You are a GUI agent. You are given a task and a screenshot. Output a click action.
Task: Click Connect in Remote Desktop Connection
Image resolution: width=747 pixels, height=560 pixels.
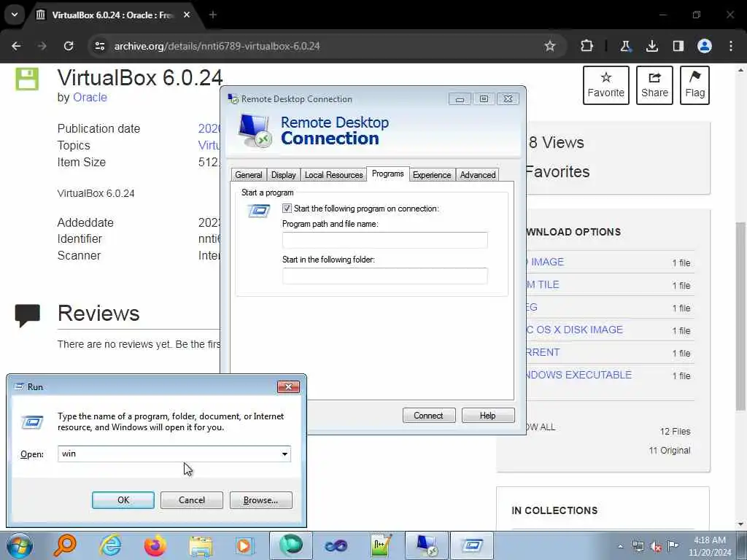click(429, 415)
